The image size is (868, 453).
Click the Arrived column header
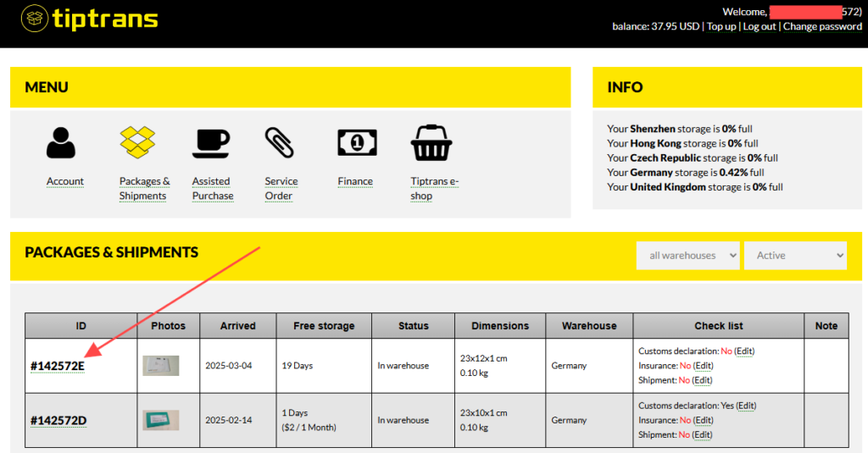point(238,326)
